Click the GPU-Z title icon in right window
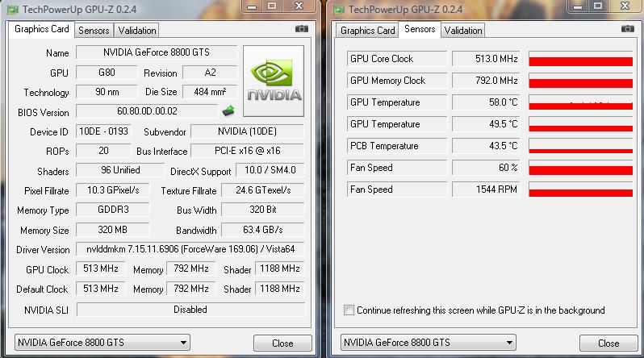Screen dimensions: 644x358 coord(339,10)
